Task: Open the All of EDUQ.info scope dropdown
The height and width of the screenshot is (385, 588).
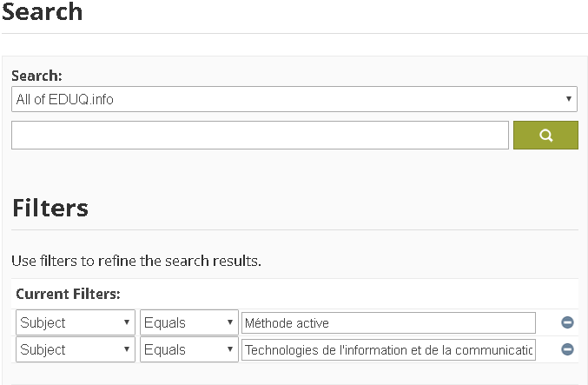Action: click(294, 99)
